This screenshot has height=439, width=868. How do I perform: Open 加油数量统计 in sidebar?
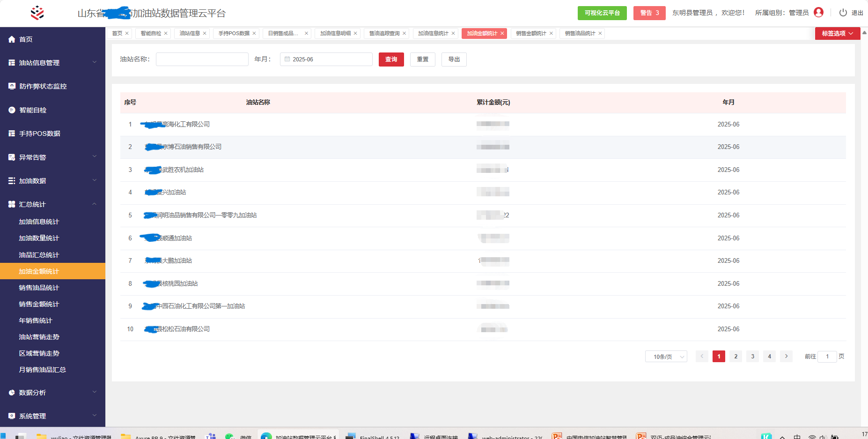39,238
